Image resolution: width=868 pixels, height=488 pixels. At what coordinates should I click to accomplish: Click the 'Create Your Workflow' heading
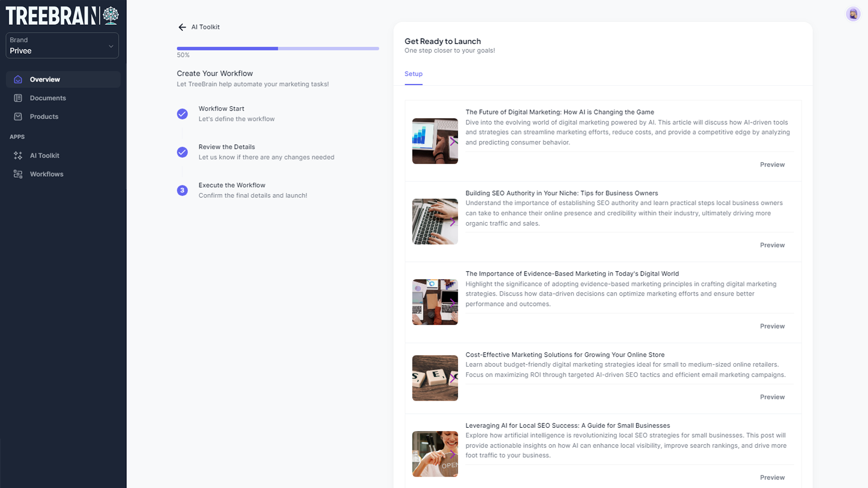[215, 74]
